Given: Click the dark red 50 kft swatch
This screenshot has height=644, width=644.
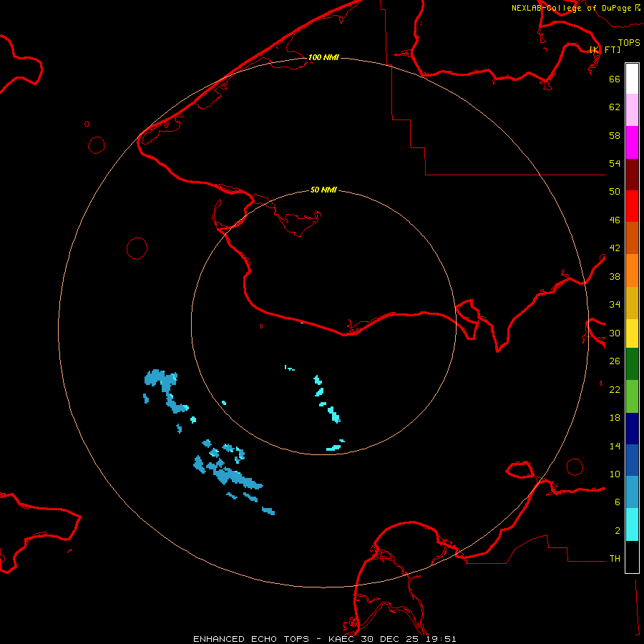Looking at the screenshot, I should point(632,175).
